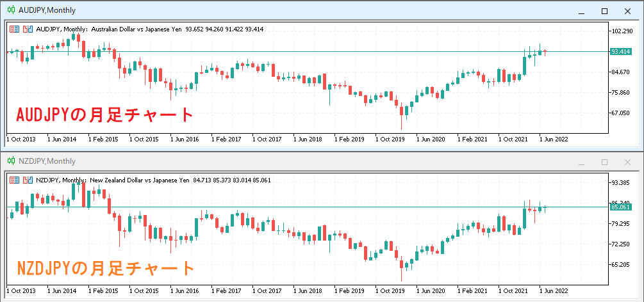The width and height of the screenshot is (644, 302).
Task: Click 79.295 on the NZDJPY price scale
Action: point(622,224)
